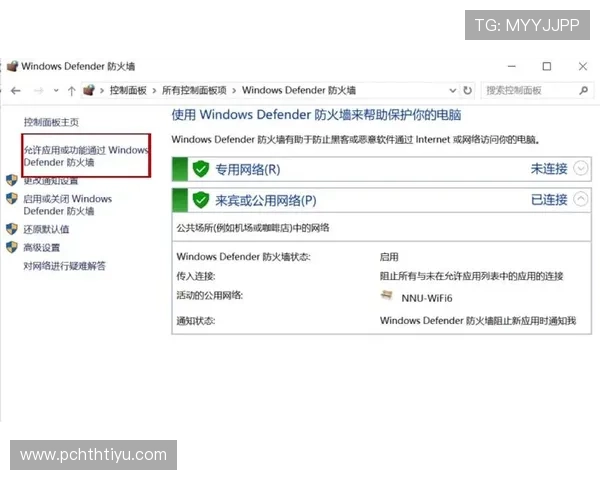Click the 通知状态 label
Screen dimensions: 600x480
pyautogui.click(x=196, y=321)
